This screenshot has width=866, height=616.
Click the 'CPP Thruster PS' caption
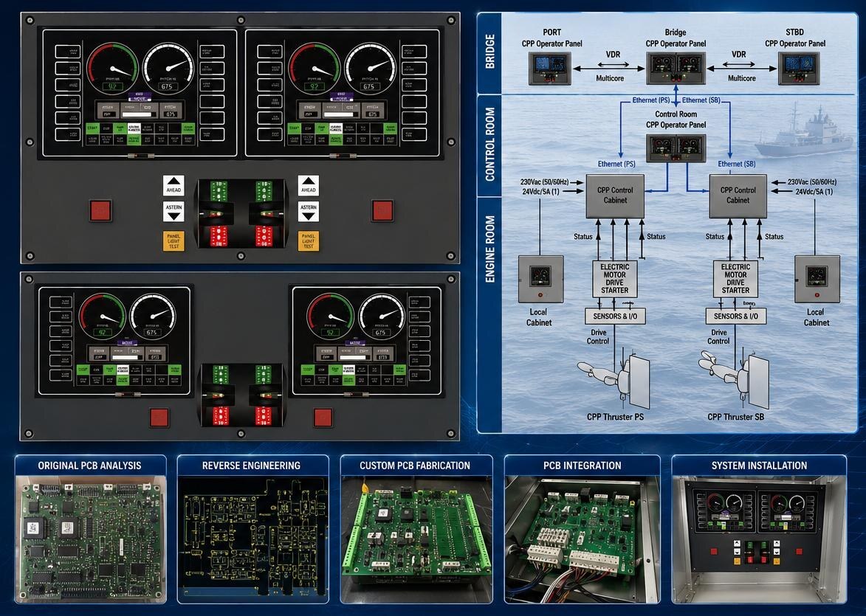pos(615,417)
